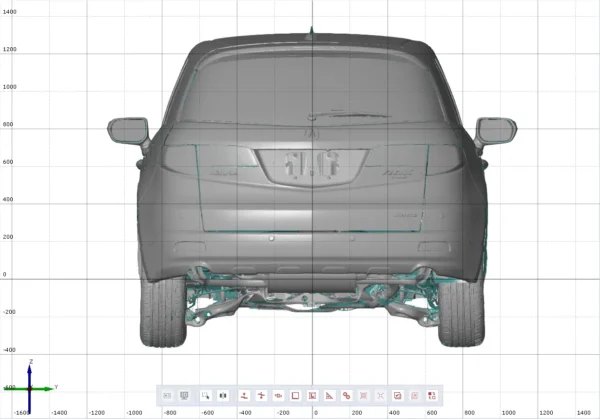Select the red triangle angle tool
Viewport: 600px width, 419px height.
329,395
